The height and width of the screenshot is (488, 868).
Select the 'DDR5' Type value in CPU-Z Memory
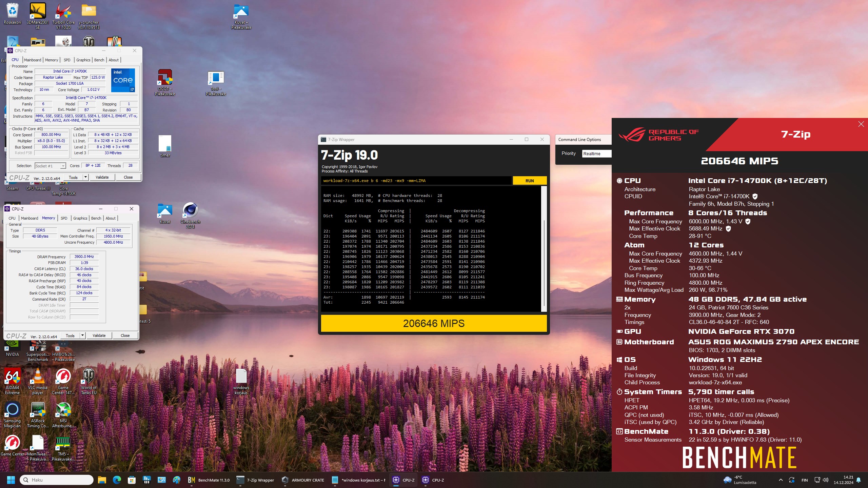pos(40,230)
